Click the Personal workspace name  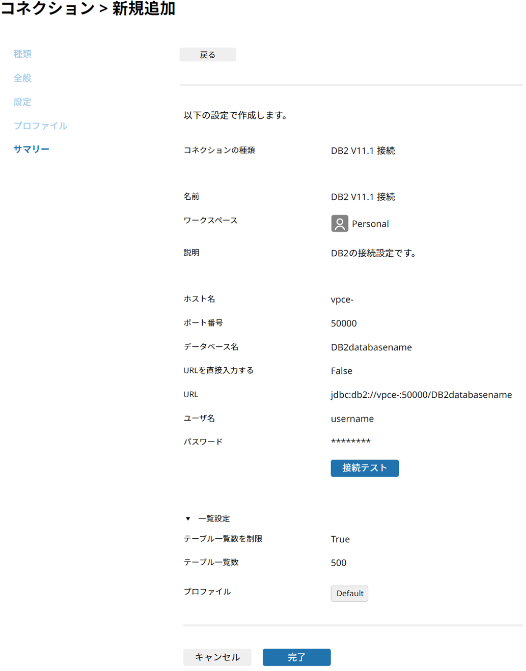tap(371, 224)
